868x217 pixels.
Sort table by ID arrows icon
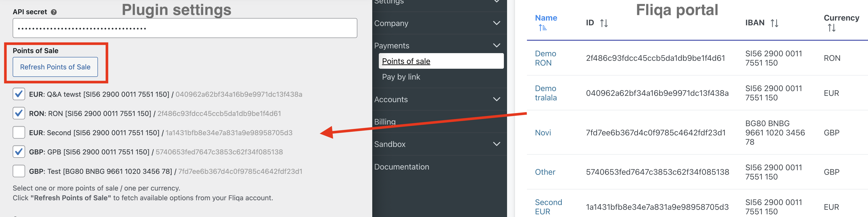coord(603,23)
